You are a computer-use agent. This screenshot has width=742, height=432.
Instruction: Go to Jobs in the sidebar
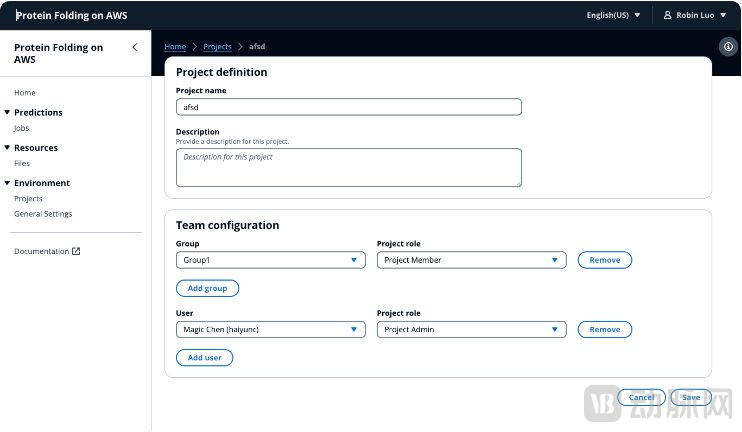pos(21,128)
